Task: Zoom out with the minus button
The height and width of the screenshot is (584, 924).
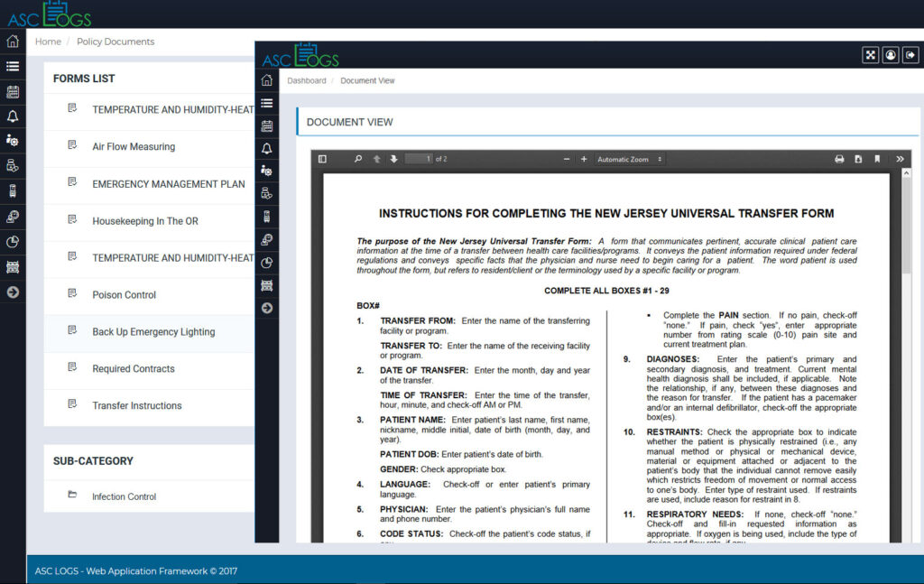Action: click(567, 159)
